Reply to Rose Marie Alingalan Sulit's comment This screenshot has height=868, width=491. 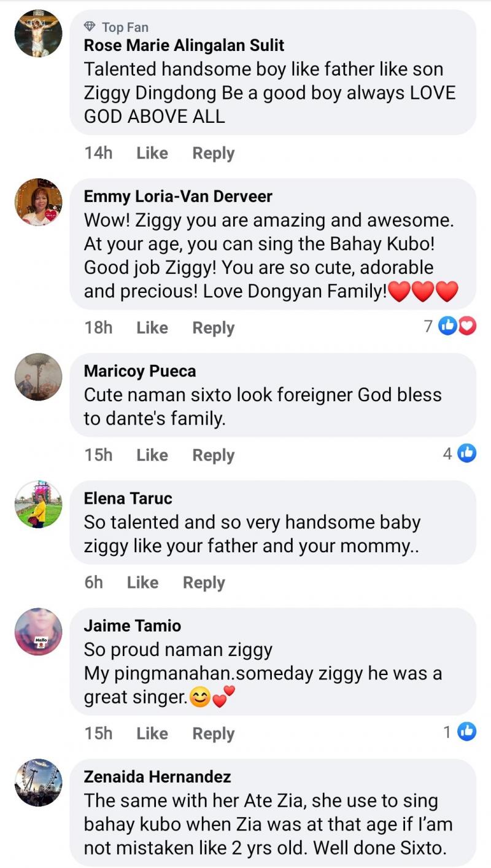point(214,153)
